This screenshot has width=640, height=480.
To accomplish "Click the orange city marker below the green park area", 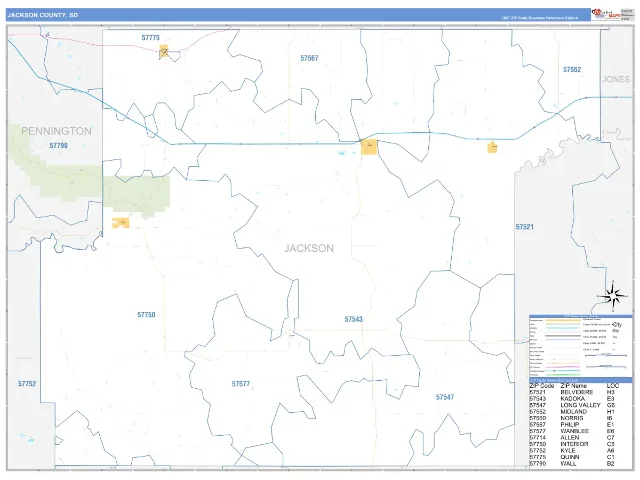I will 120,223.
